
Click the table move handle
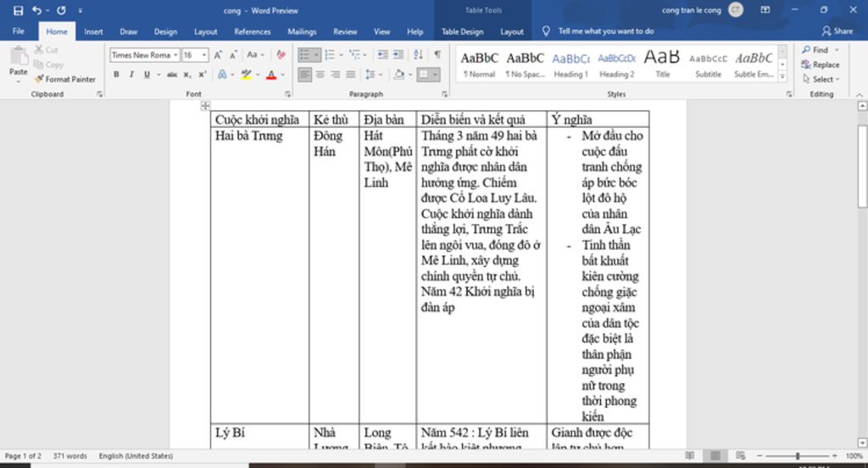tap(205, 105)
